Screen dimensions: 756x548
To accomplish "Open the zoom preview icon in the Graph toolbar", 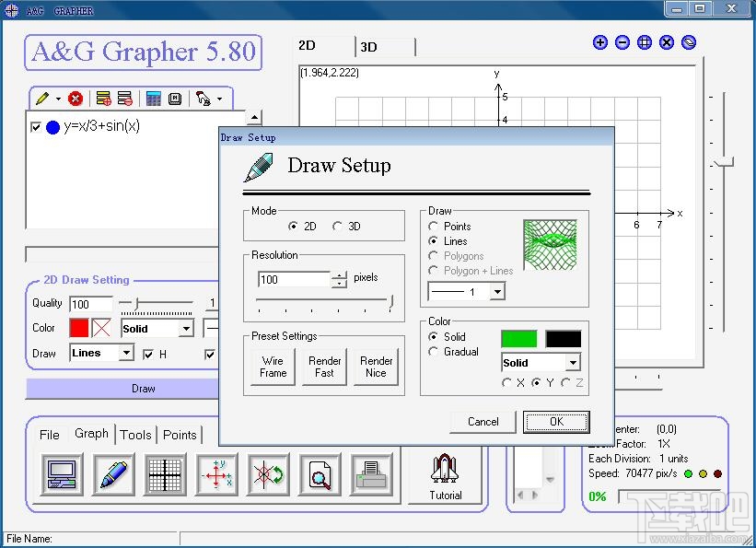I will coord(320,474).
